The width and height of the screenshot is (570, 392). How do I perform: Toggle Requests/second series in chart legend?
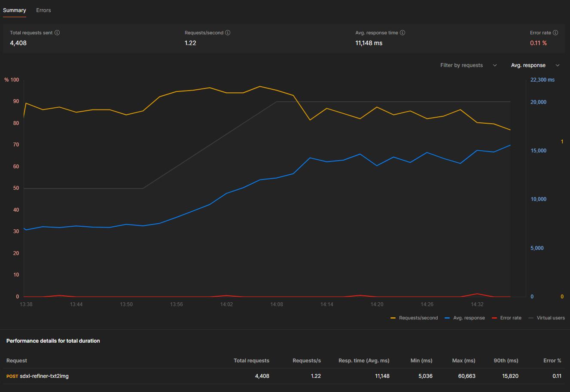click(x=414, y=318)
